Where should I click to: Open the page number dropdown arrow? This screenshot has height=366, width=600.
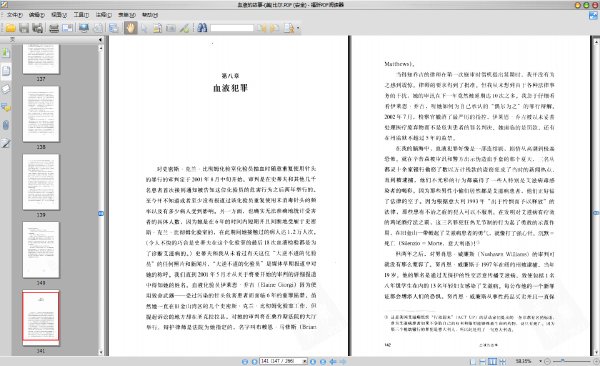pyautogui.click(x=305, y=361)
